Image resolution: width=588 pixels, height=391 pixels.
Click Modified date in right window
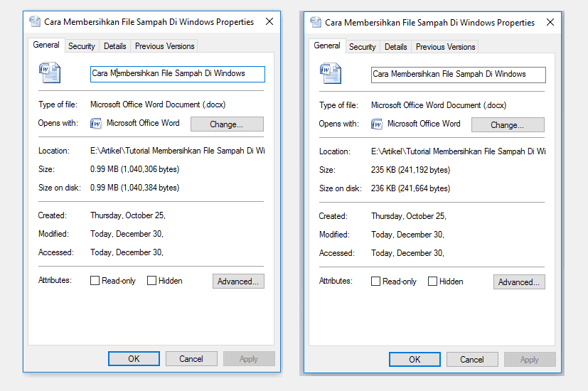click(x=407, y=235)
